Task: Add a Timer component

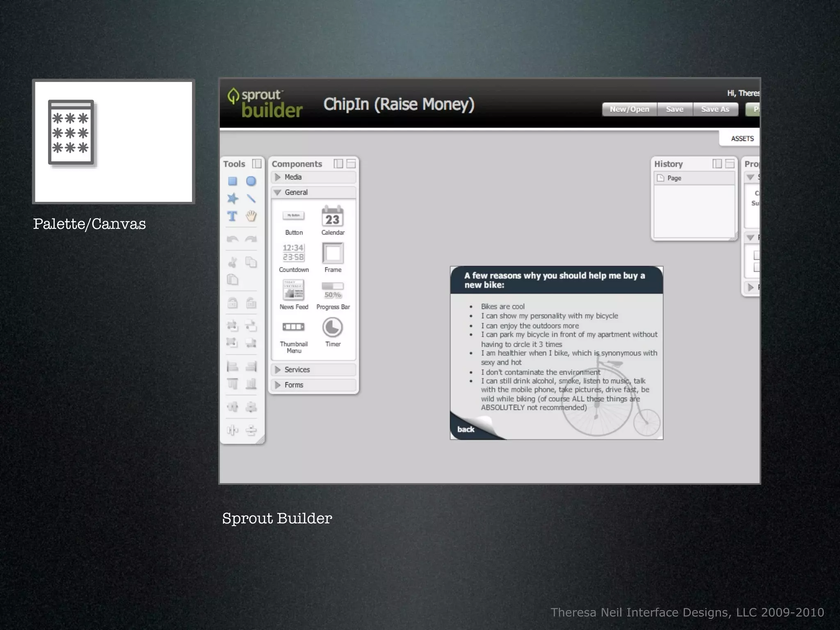Action: (x=333, y=331)
